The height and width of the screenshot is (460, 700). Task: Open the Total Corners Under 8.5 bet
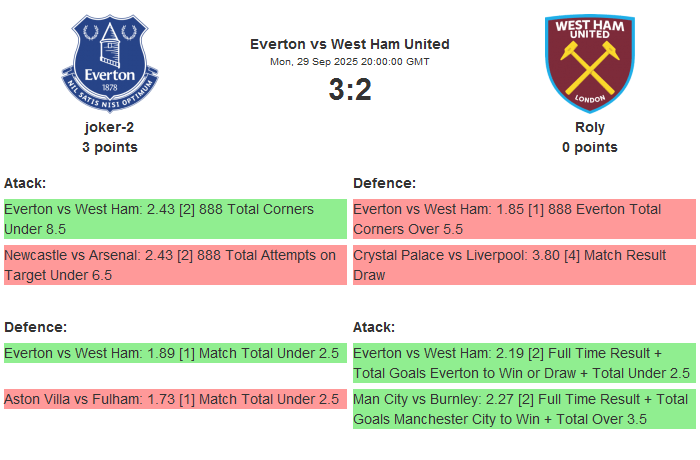175,219
